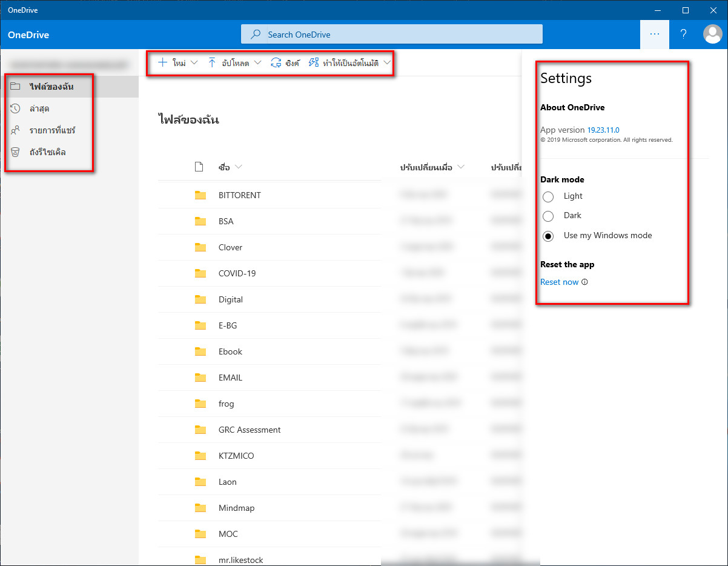Image resolution: width=728 pixels, height=566 pixels.
Task: Click into the Search OneDrive field
Action: (392, 35)
